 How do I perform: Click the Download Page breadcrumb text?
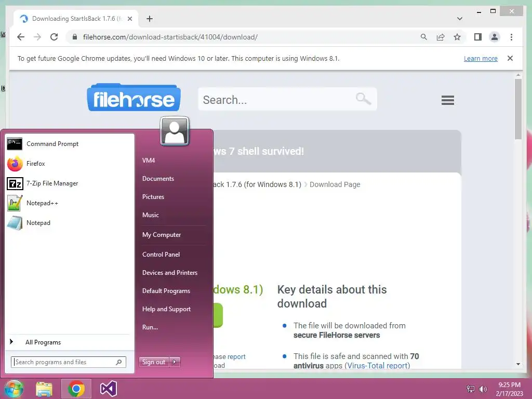(x=335, y=184)
